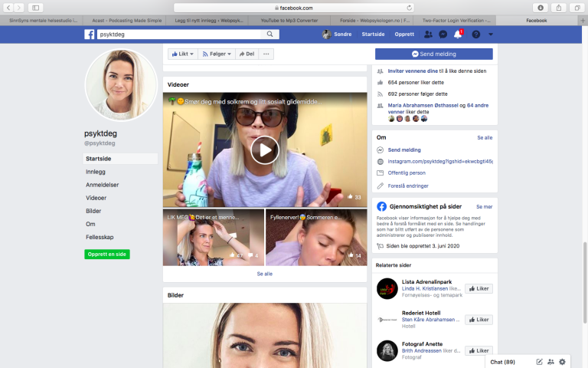Select Startside in left sidebar
588x368 pixels.
point(120,159)
